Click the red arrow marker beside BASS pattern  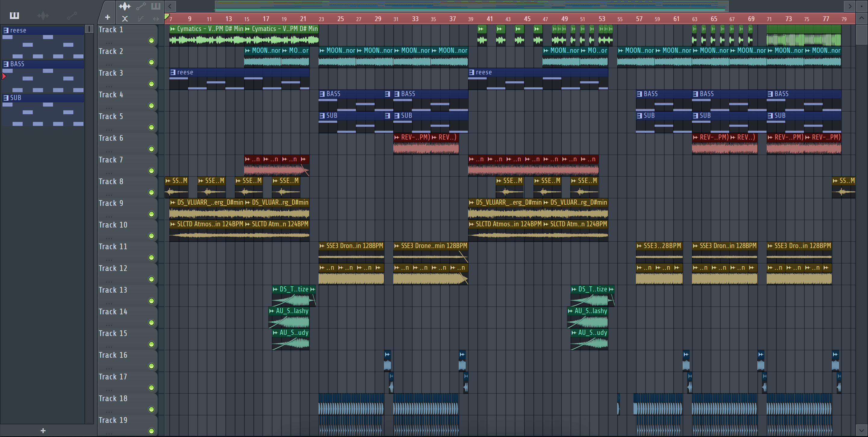(x=4, y=77)
